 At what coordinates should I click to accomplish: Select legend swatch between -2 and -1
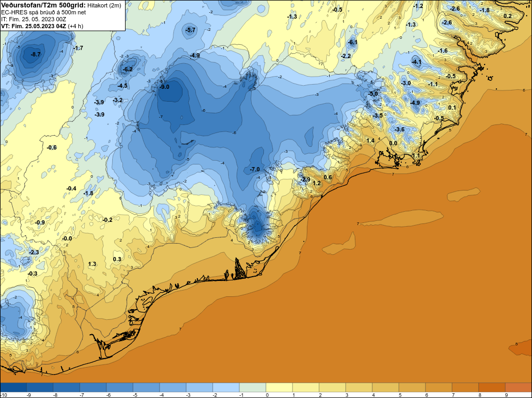[226, 387]
